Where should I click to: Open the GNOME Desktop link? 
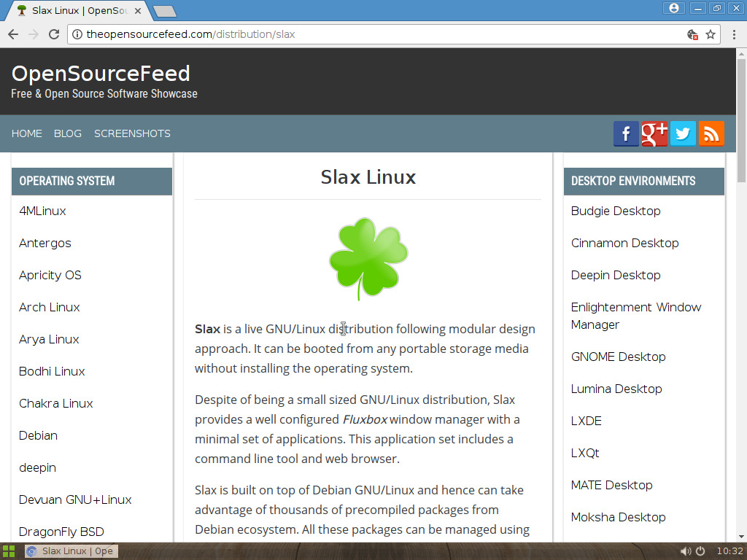pyautogui.click(x=618, y=357)
